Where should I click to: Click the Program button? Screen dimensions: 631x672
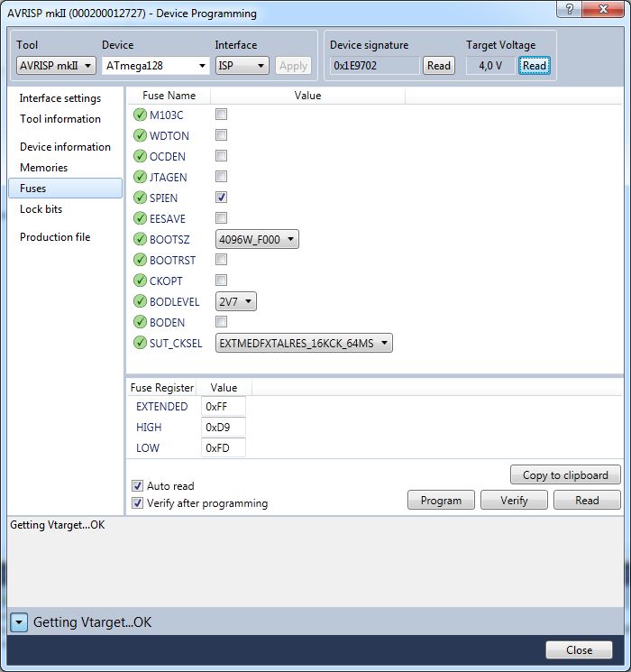click(441, 500)
